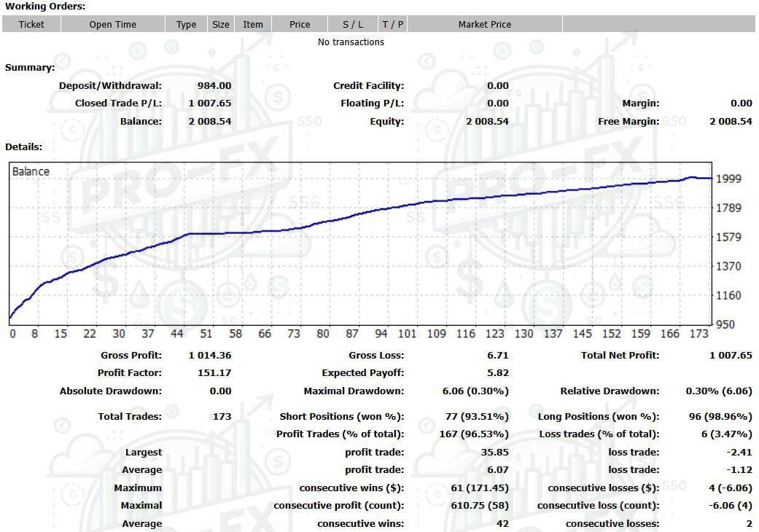Select the Size column header
Screen dimensions: 759x532
click(x=221, y=24)
